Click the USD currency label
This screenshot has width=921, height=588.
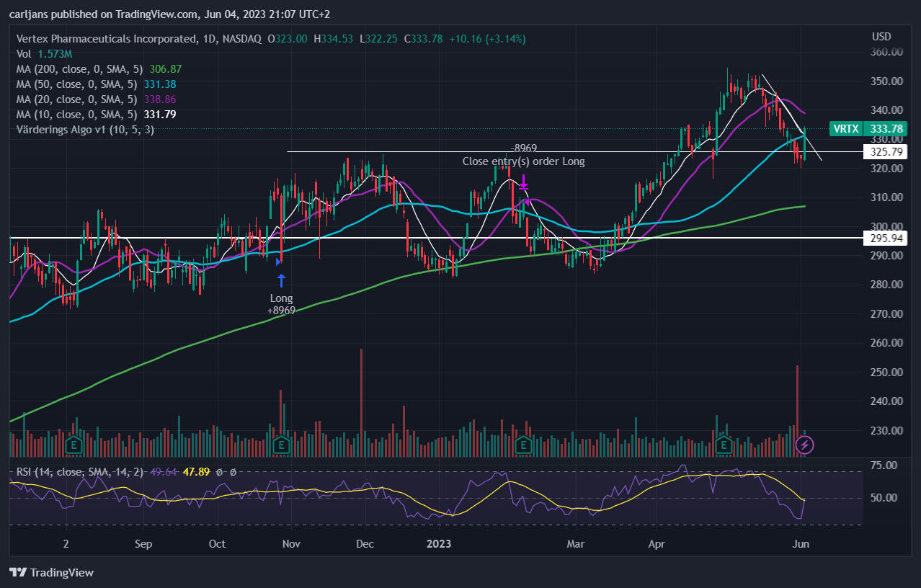click(881, 37)
